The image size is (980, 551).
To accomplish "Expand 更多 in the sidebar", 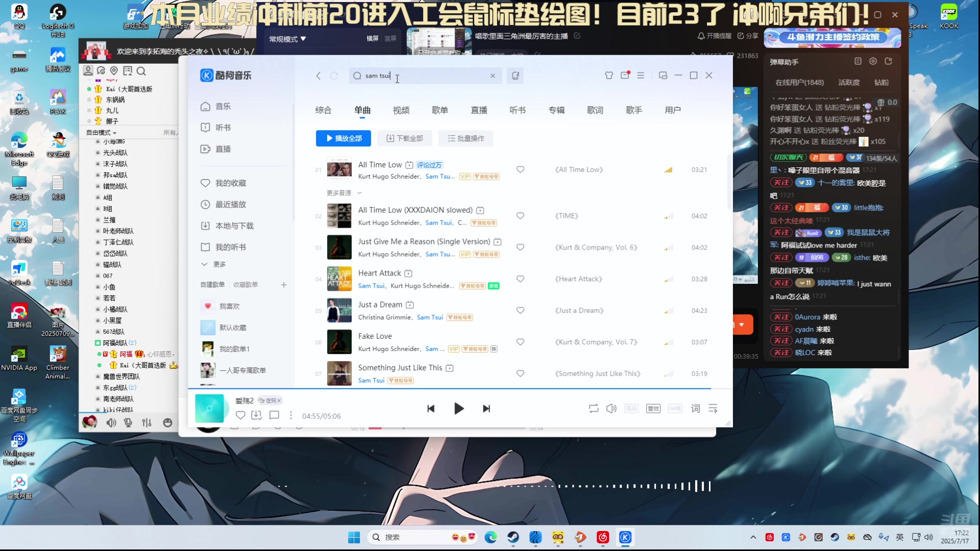I will (x=213, y=264).
